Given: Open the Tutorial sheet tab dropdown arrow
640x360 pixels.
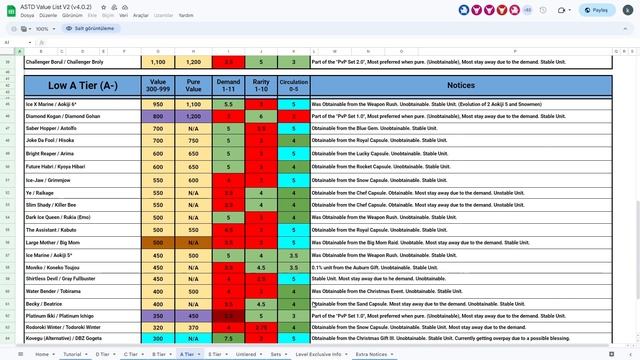Looking at the screenshot, I should click(x=86, y=354).
